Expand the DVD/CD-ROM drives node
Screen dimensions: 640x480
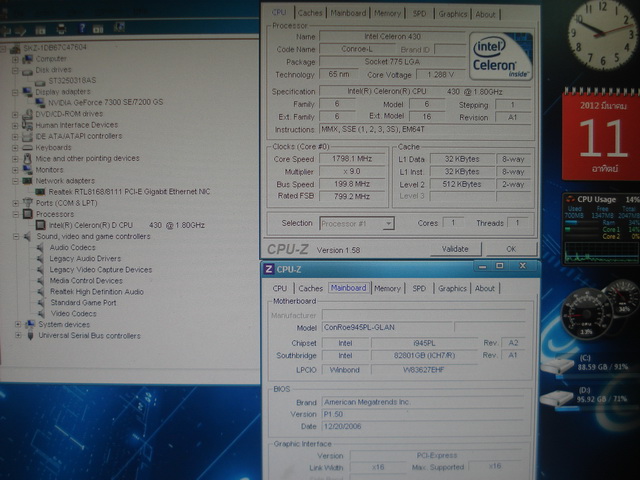[x=15, y=113]
